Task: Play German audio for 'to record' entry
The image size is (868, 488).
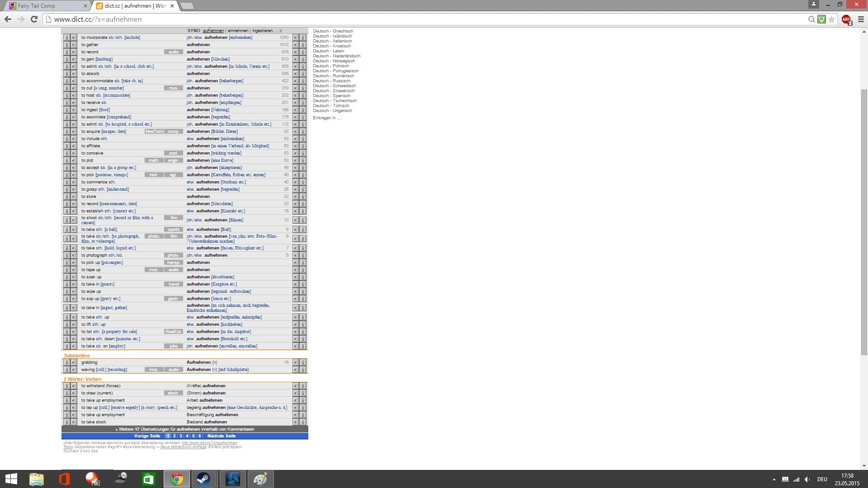Action: point(296,52)
